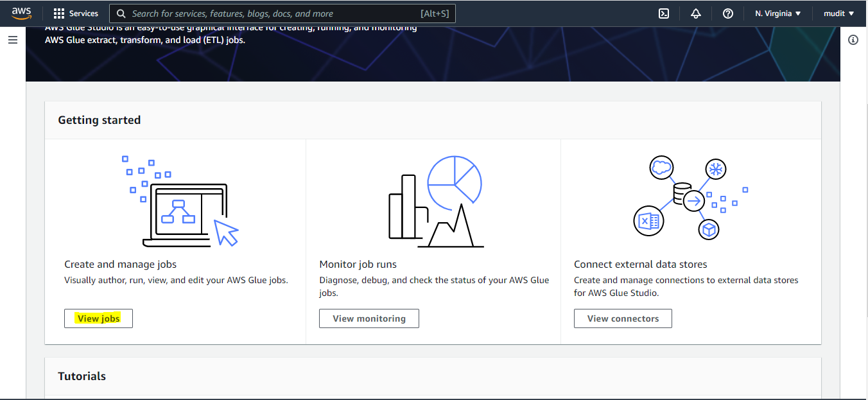Click the Getting started heading
This screenshot has width=868, height=400.
tap(100, 120)
